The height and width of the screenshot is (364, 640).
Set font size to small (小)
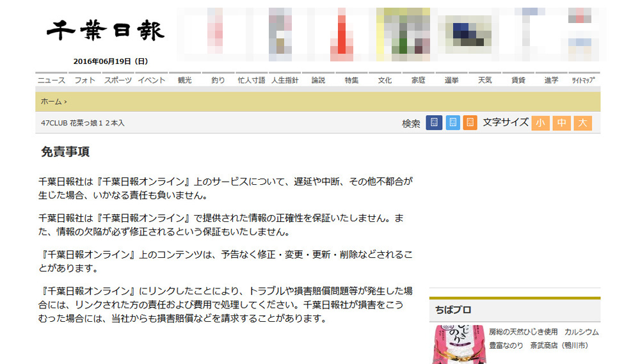click(540, 123)
